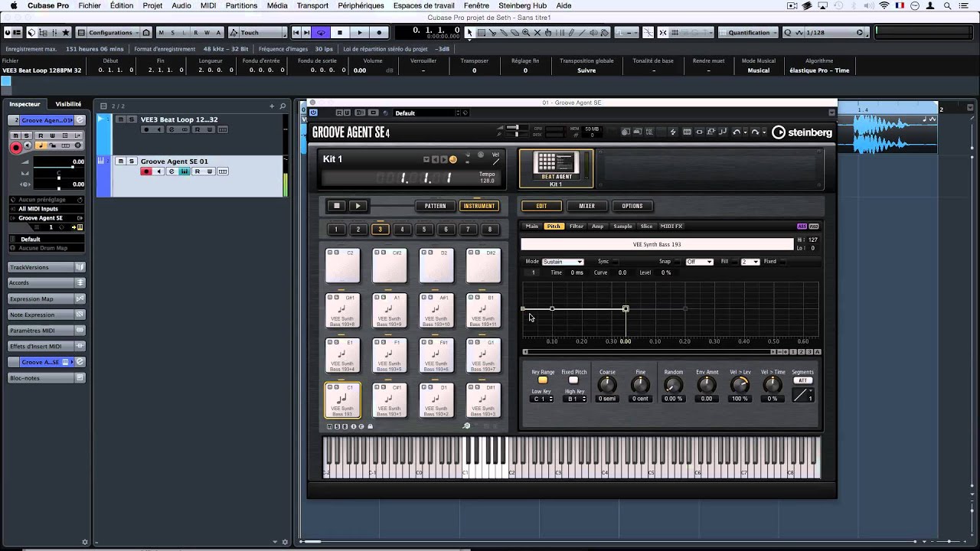980x551 pixels.
Task: Open the Default preset dropdown in plugin header
Action: (x=426, y=112)
